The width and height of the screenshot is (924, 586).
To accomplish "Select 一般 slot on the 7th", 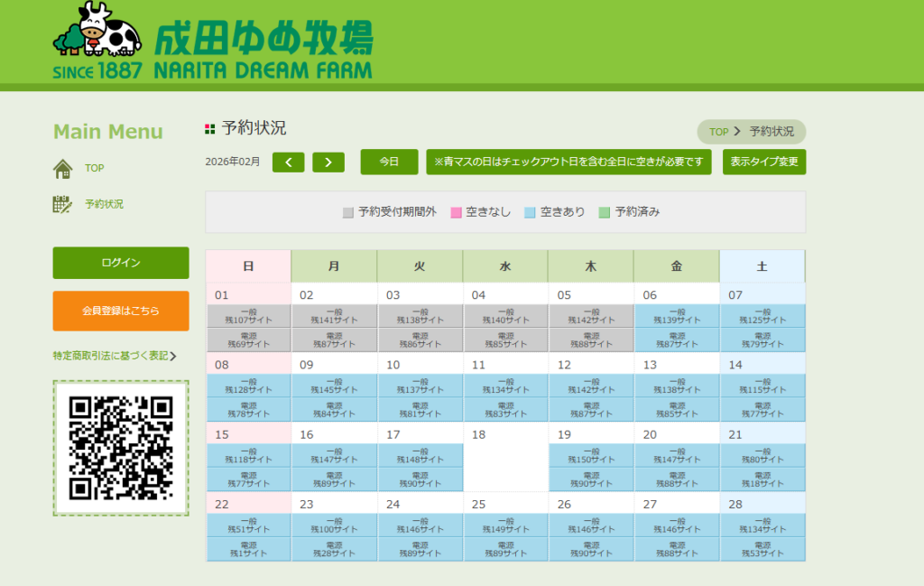I will (762, 316).
